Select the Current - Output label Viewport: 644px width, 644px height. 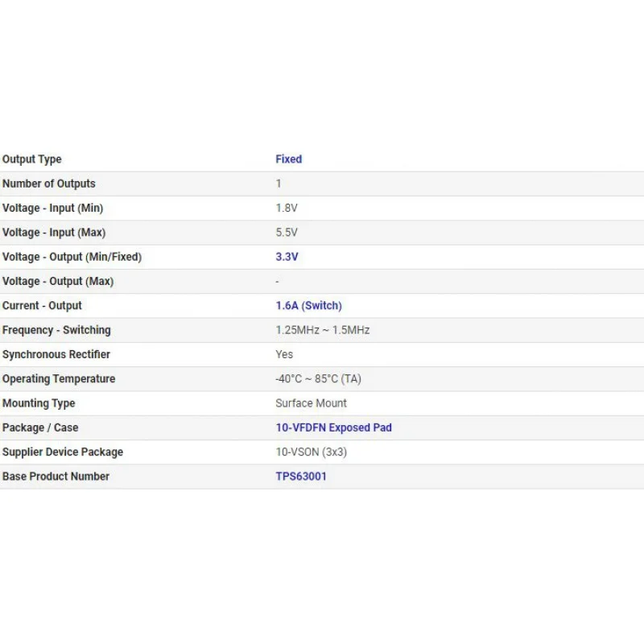[42, 306]
